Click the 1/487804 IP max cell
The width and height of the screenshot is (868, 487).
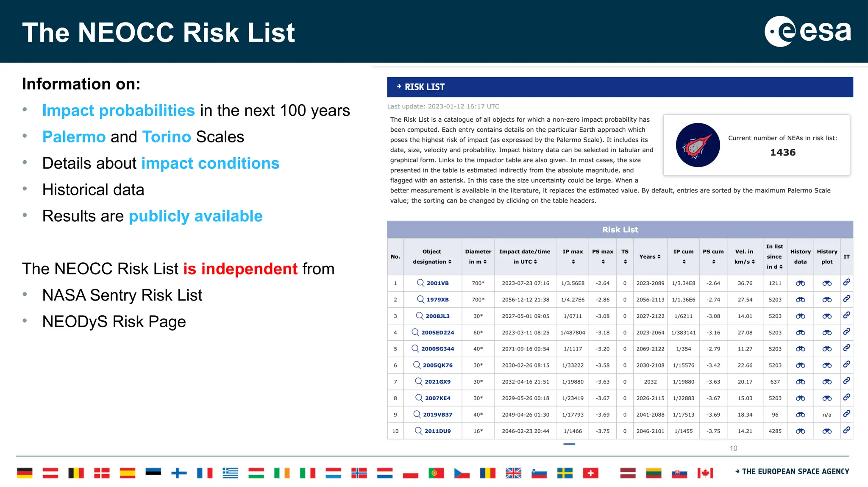[x=573, y=333]
